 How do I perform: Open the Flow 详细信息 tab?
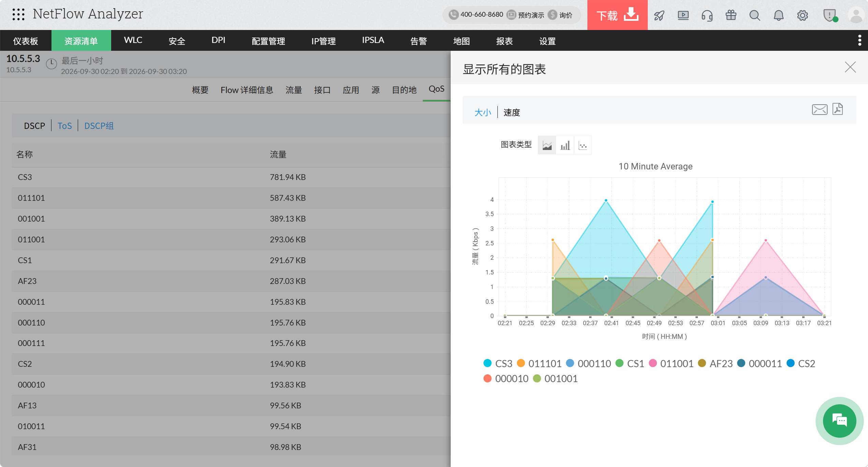pyautogui.click(x=247, y=90)
